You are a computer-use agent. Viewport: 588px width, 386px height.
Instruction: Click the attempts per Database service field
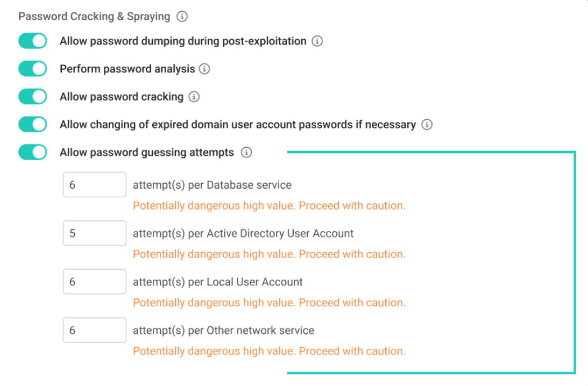(x=94, y=185)
